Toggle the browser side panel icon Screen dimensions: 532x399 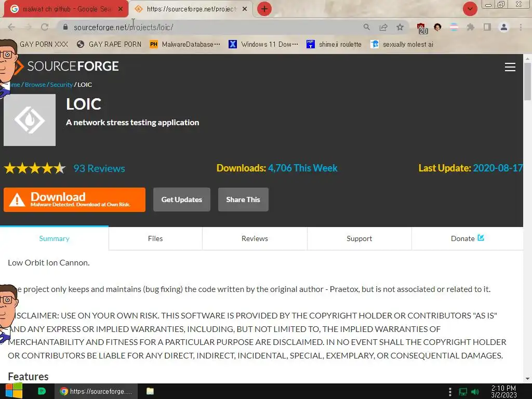tap(487, 27)
